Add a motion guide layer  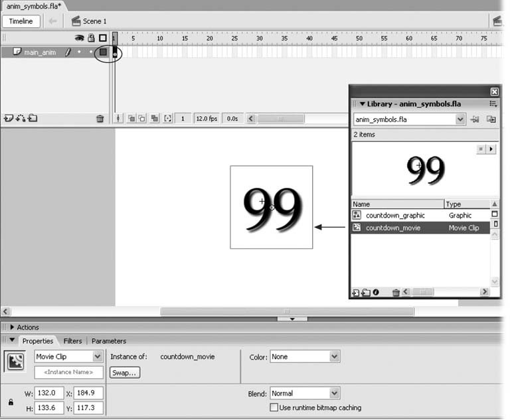point(20,119)
